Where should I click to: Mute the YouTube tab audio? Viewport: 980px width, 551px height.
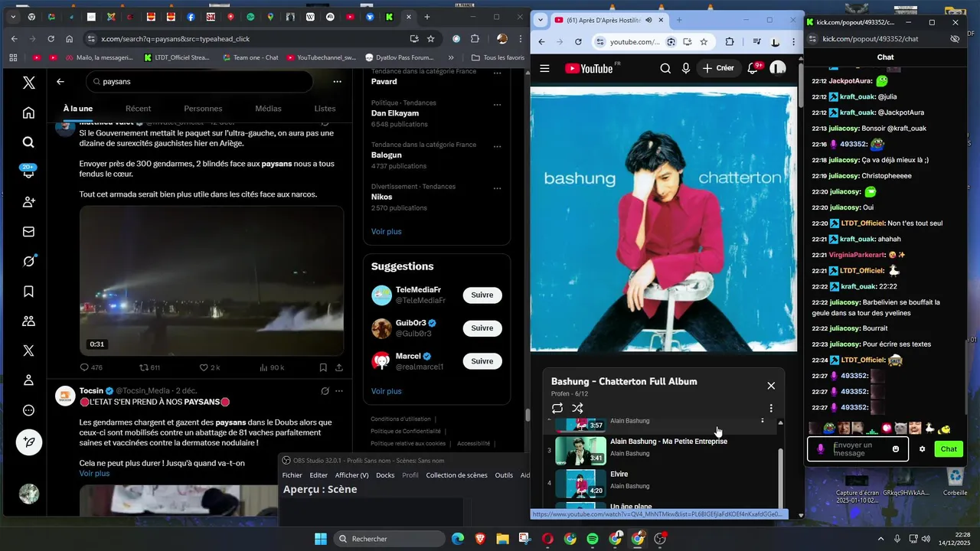click(648, 20)
